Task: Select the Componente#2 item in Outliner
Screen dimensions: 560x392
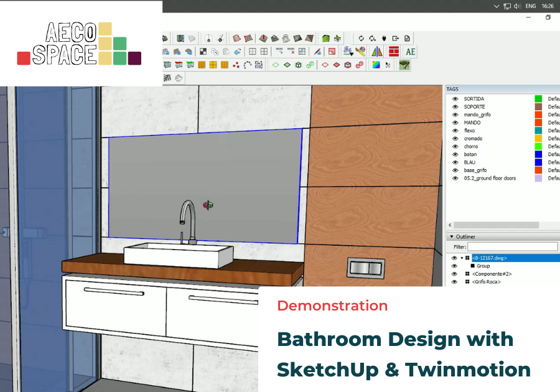Action: [x=492, y=274]
